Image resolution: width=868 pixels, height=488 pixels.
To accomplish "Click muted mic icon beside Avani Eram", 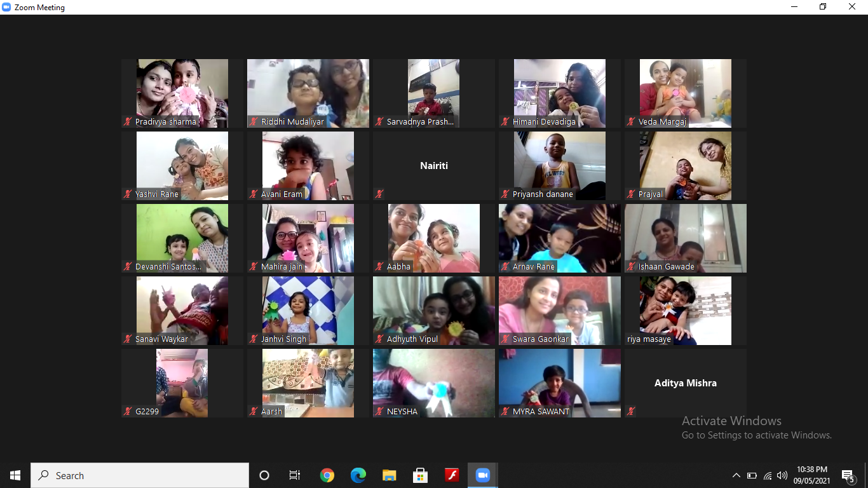I will click(x=254, y=194).
